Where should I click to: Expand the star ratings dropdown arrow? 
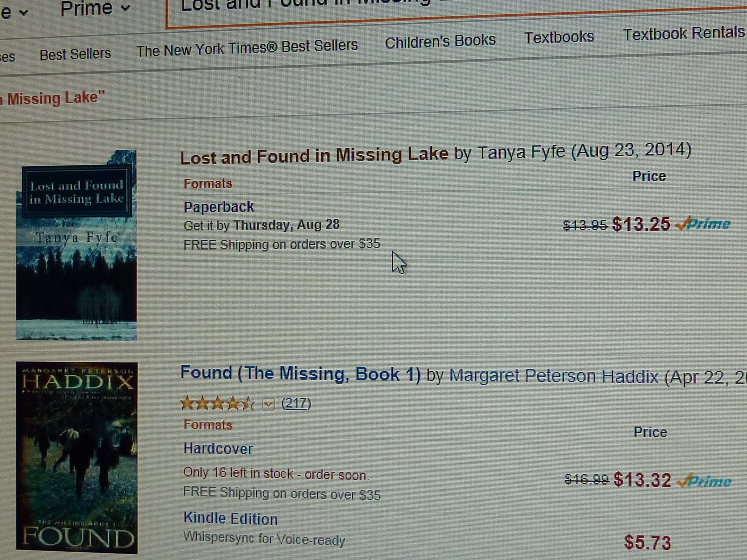pos(268,404)
